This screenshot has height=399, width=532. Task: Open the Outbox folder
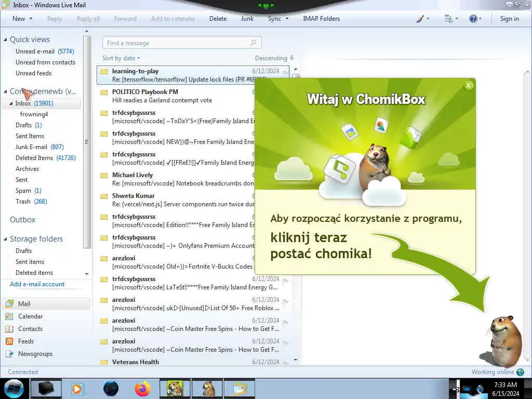tap(22, 220)
